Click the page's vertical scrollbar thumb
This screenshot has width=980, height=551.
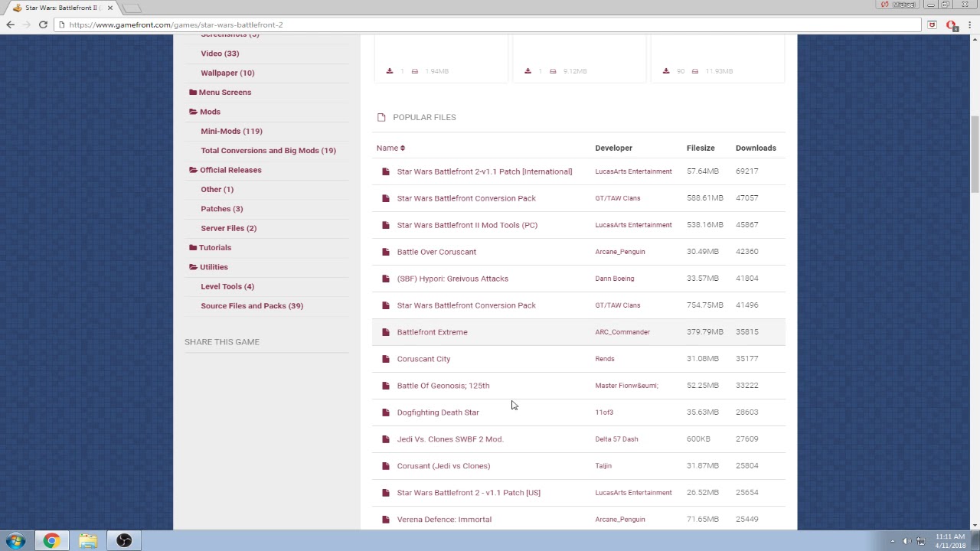(975, 155)
